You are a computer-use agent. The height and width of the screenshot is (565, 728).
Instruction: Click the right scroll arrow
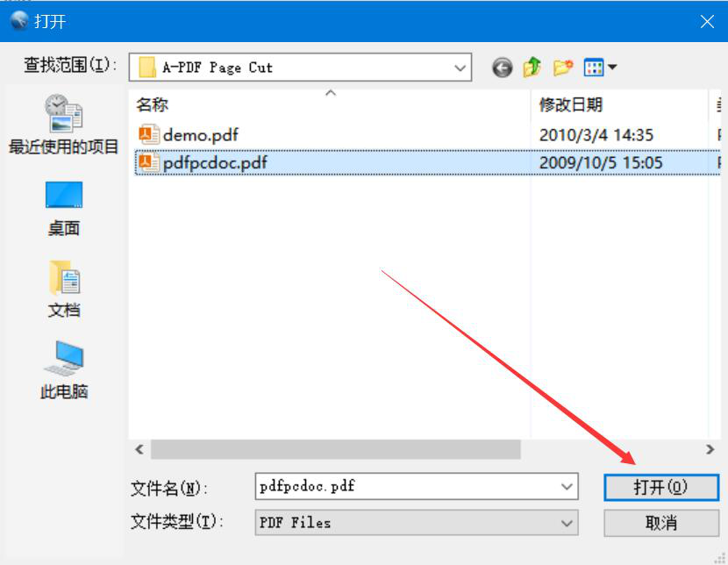coord(710,449)
